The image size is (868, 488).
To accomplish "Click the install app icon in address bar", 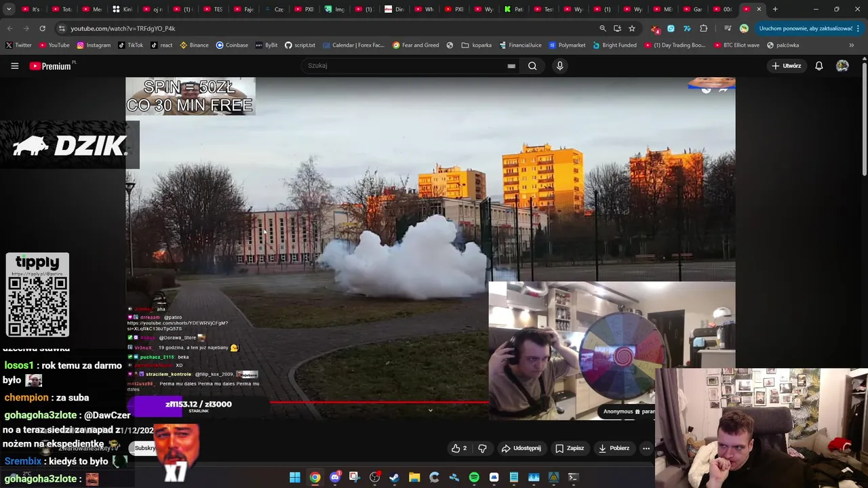I will (x=617, y=28).
